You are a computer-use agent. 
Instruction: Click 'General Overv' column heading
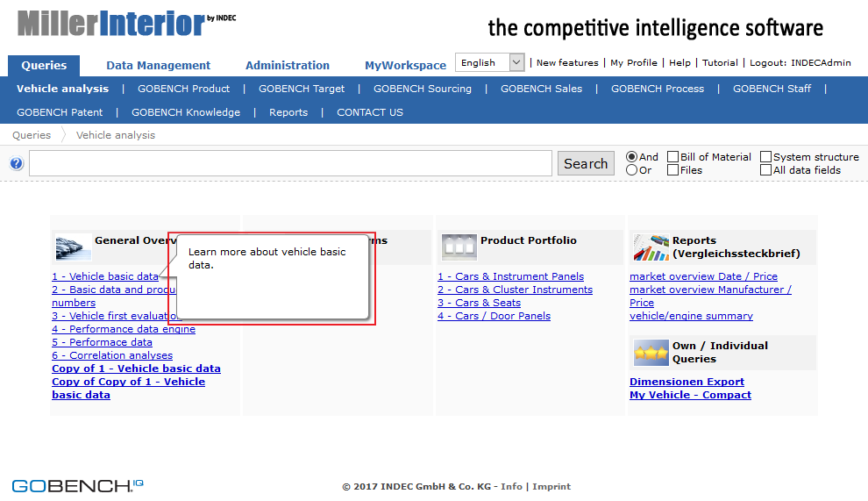(x=135, y=240)
